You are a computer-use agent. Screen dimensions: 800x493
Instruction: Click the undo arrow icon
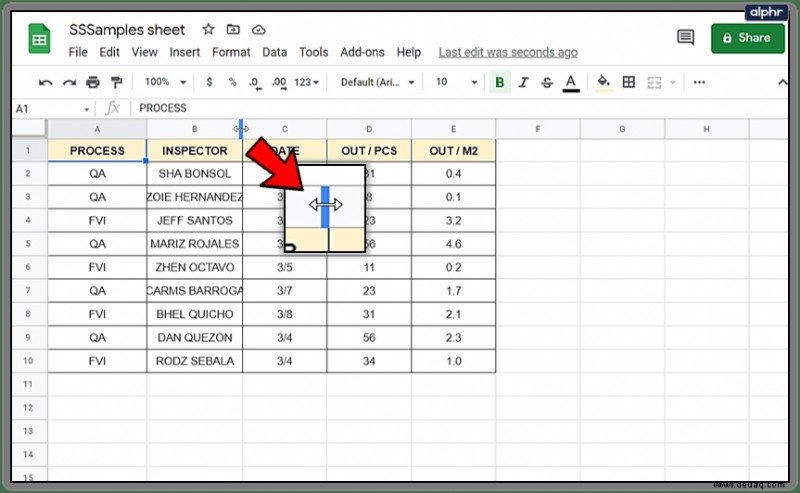point(45,83)
